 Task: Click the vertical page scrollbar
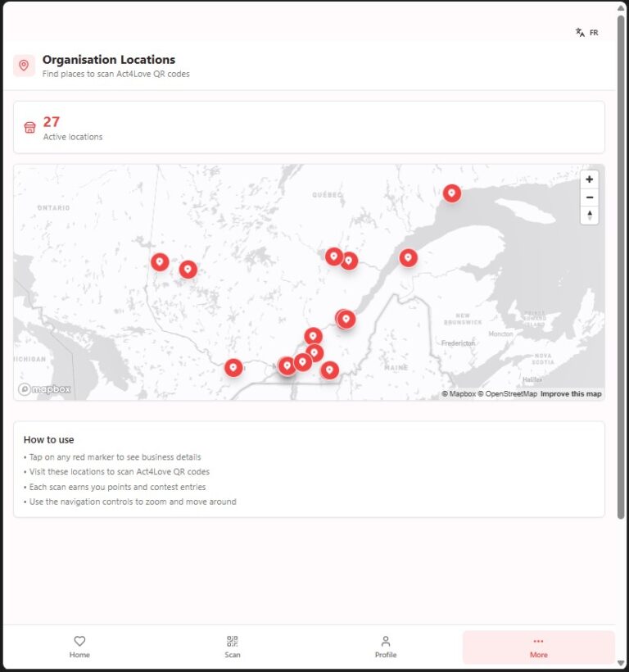click(621, 270)
